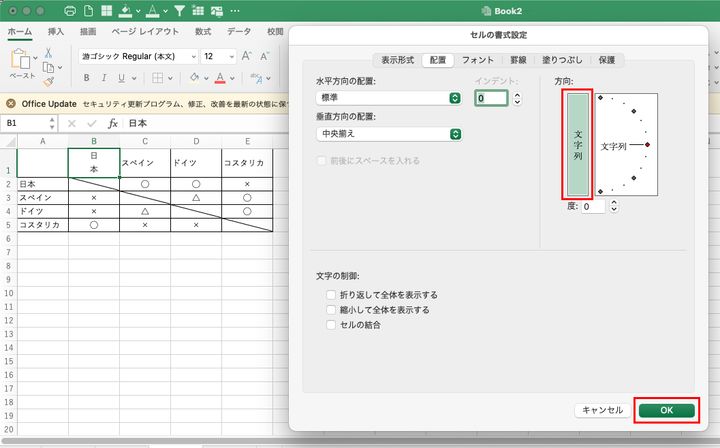
Task: Open the 垂直方向の配置 dropdown
Action: pyautogui.click(x=388, y=134)
